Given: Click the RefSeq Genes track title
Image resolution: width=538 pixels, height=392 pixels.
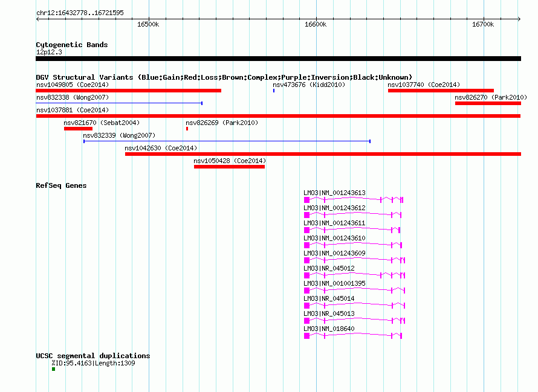Looking at the screenshot, I should pyautogui.click(x=61, y=185).
